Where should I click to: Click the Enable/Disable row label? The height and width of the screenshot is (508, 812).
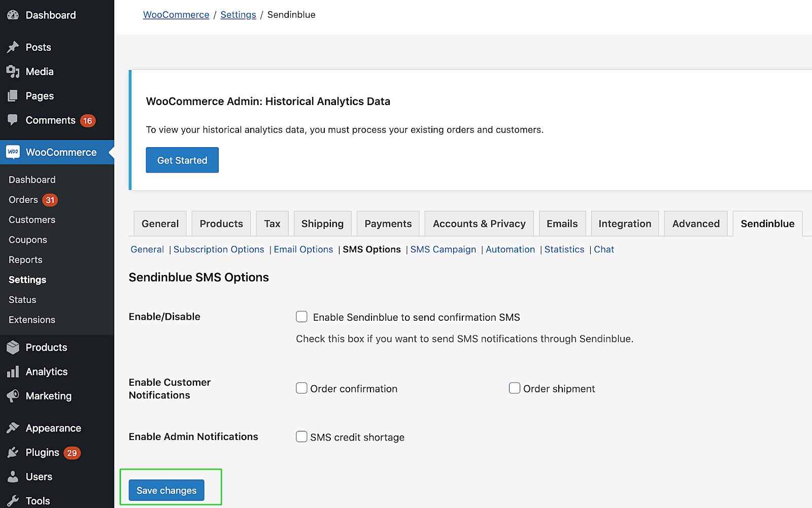tap(164, 317)
